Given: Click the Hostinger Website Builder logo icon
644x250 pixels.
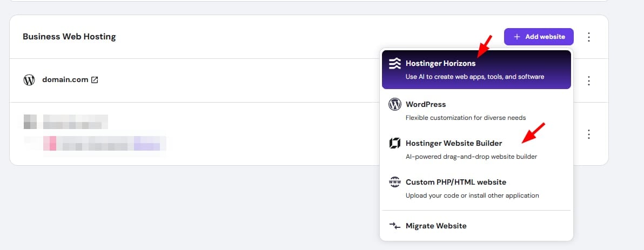Looking at the screenshot, I should pyautogui.click(x=395, y=143).
